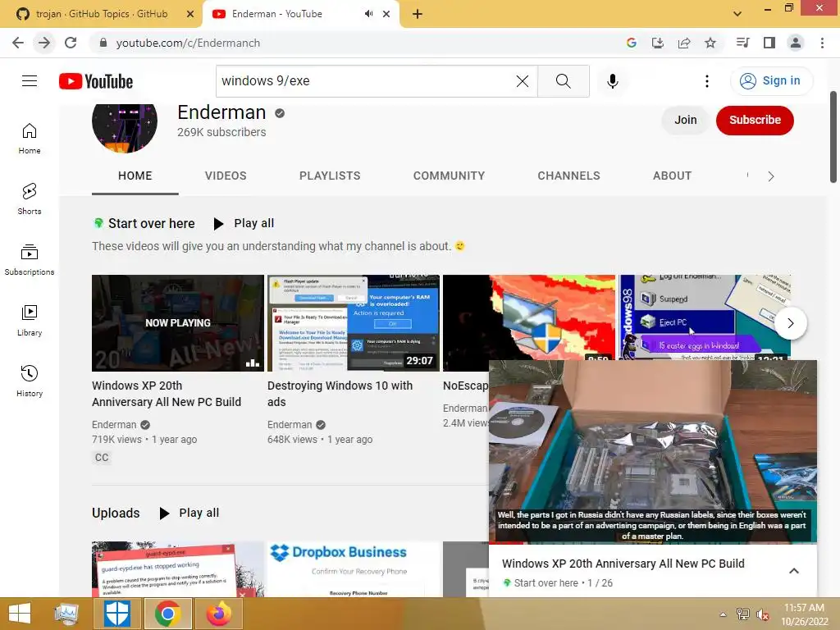Click the address bar URL
This screenshot has width=840, height=630.
click(188, 43)
